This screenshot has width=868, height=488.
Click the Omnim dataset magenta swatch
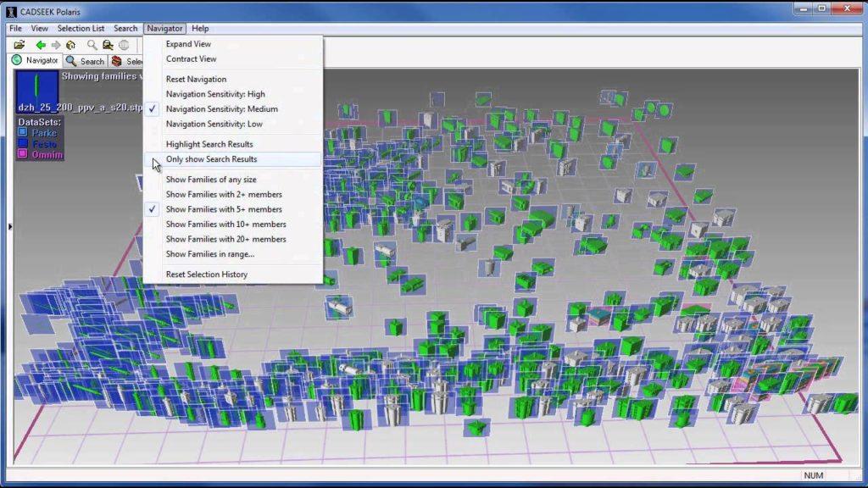coord(23,154)
